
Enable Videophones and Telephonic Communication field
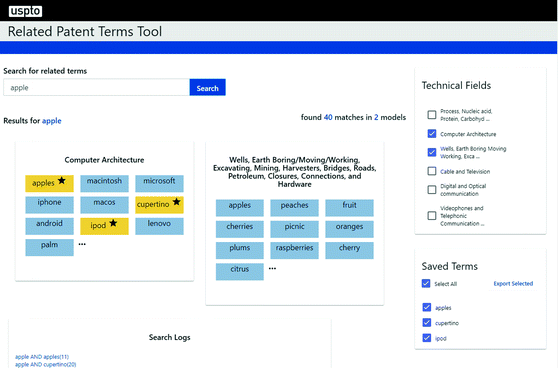pyautogui.click(x=432, y=216)
